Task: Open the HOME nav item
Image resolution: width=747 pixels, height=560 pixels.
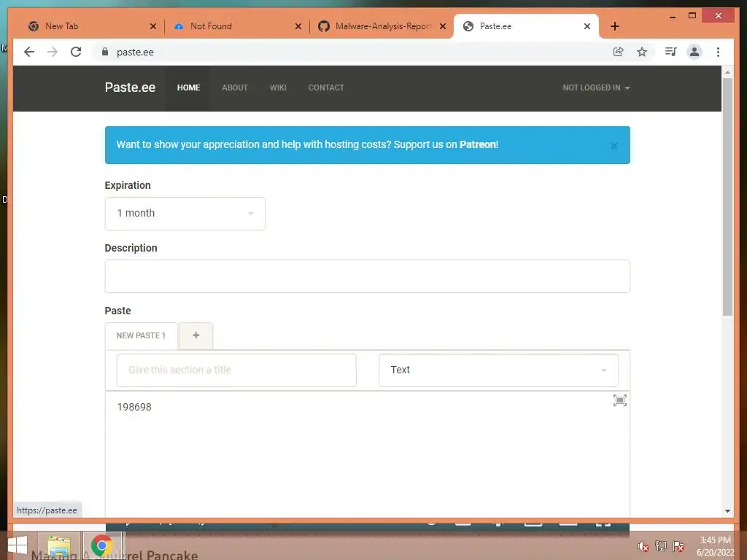Action: pos(189,87)
